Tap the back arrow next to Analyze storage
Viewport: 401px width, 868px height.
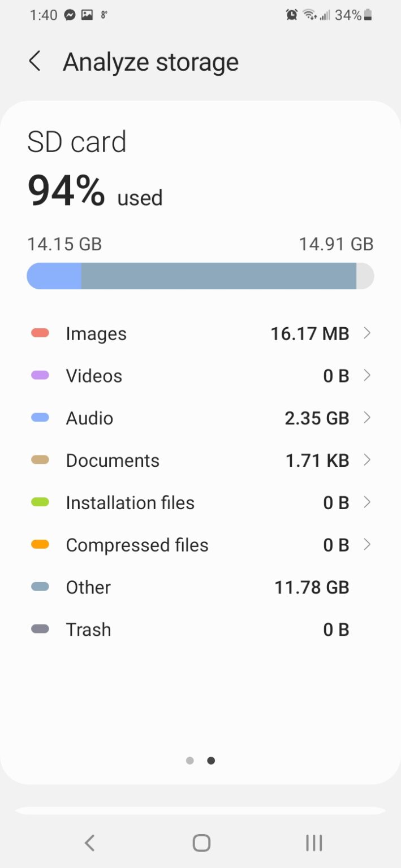pos(35,61)
